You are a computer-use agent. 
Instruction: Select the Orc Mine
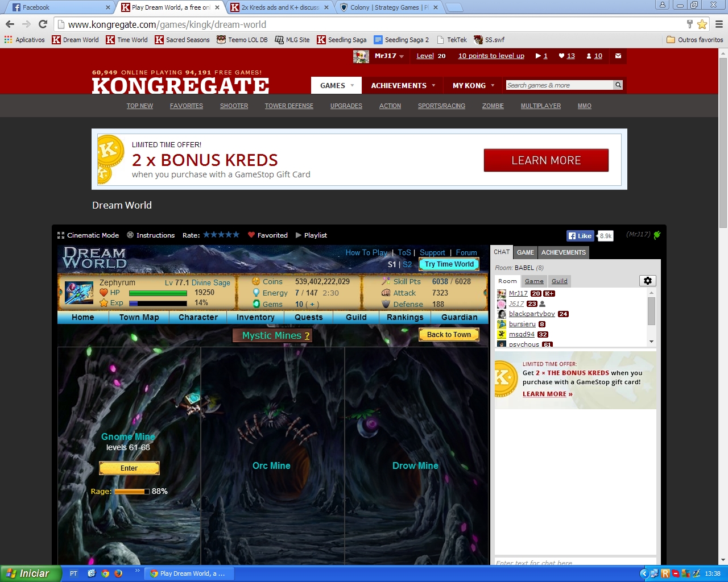coord(271,465)
